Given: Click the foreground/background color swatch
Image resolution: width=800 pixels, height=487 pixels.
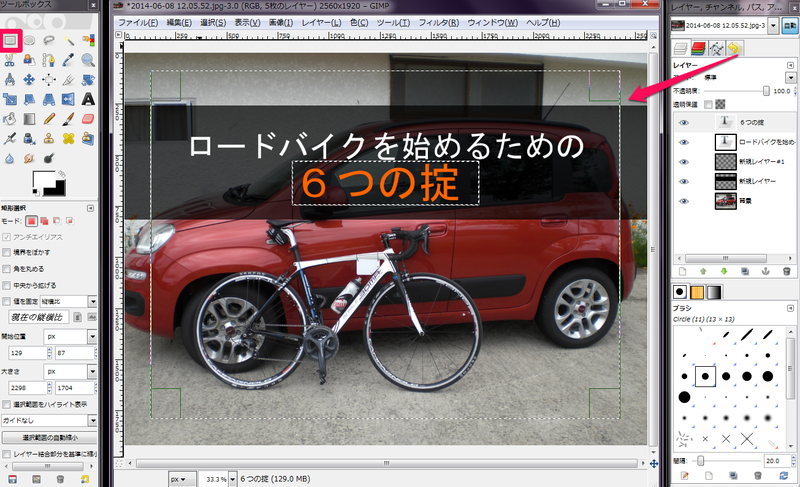Looking at the screenshot, I should pyautogui.click(x=48, y=183).
